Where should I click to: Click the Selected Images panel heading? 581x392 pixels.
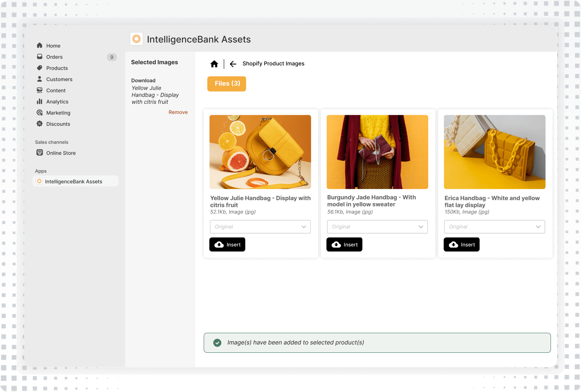[154, 63]
